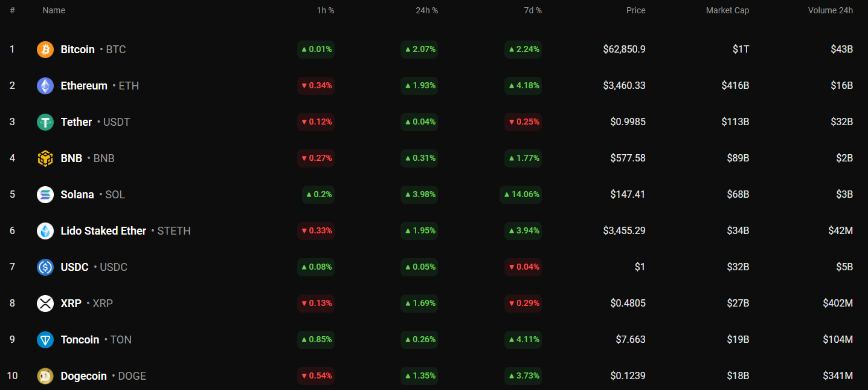Click the USDC logo icon
The image size is (868, 390).
[x=45, y=267]
